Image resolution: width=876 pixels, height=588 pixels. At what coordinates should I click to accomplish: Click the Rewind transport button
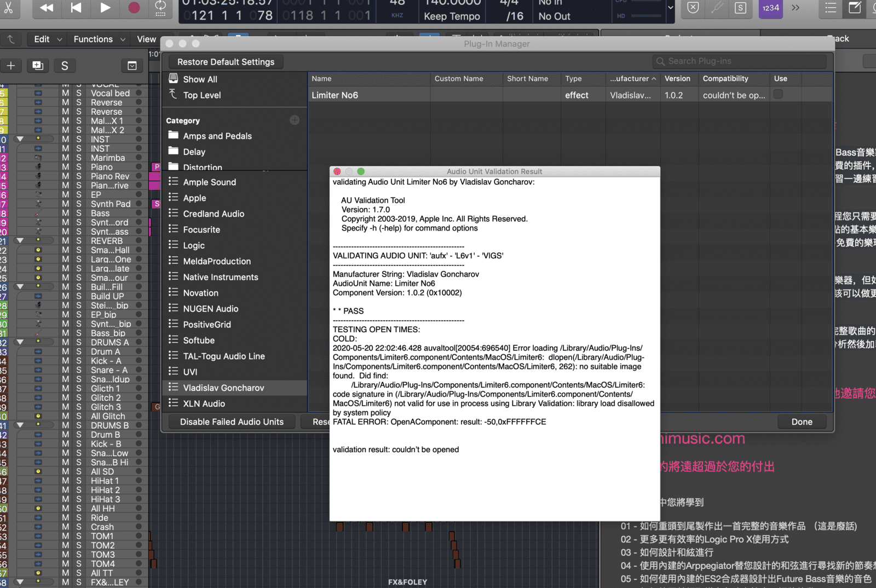[x=47, y=7]
